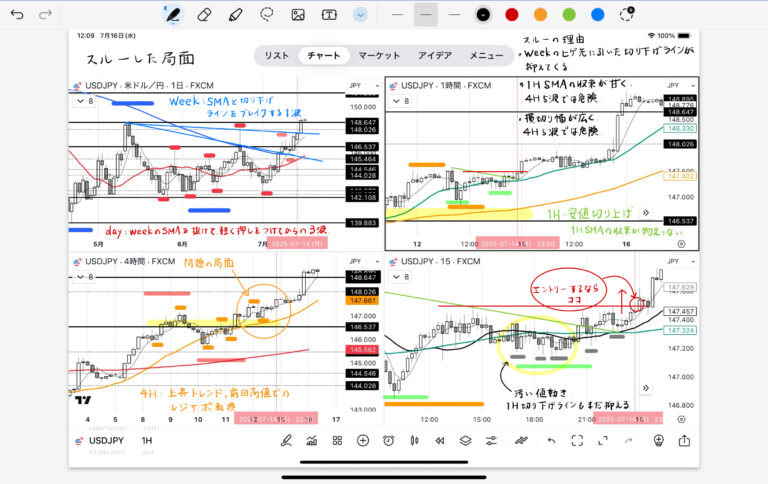This screenshot has width=768, height=484.
Task: Pick the orange pen color
Action: point(540,15)
